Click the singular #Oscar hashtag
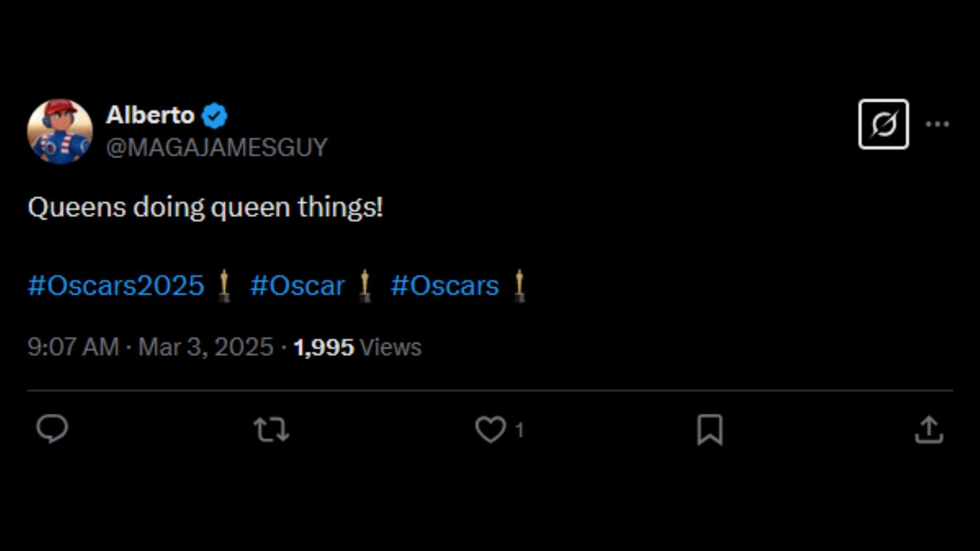 coord(298,285)
